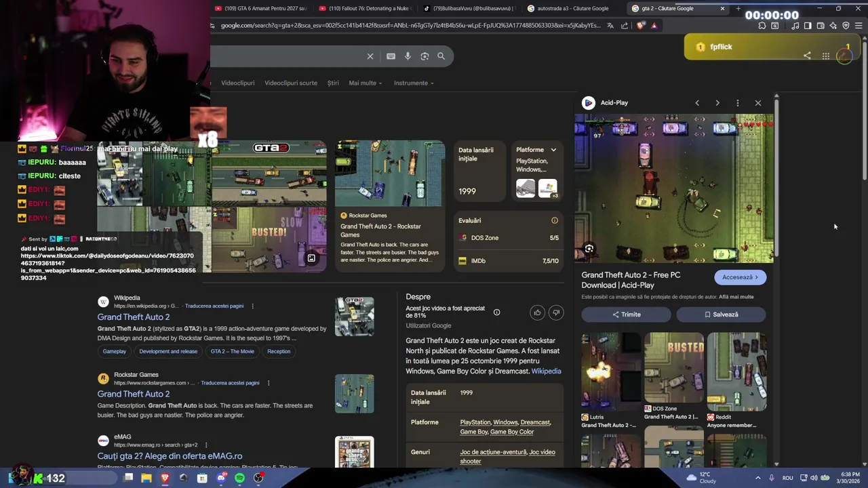Open info icon beside 81% liked text
The width and height of the screenshot is (868, 488).
pos(496,312)
